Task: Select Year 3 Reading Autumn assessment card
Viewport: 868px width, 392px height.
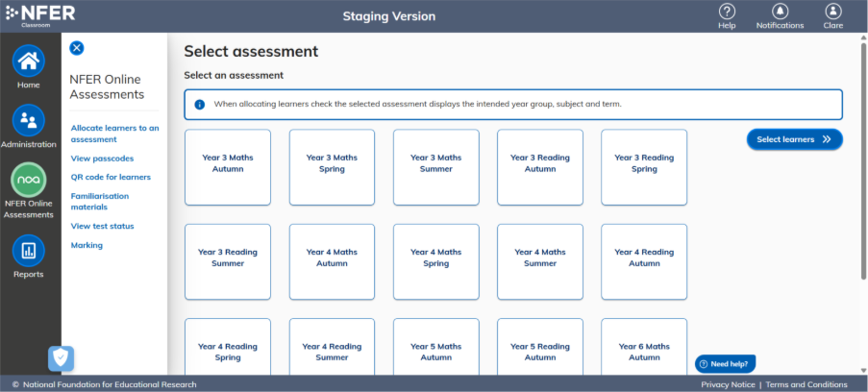Action: (x=539, y=167)
